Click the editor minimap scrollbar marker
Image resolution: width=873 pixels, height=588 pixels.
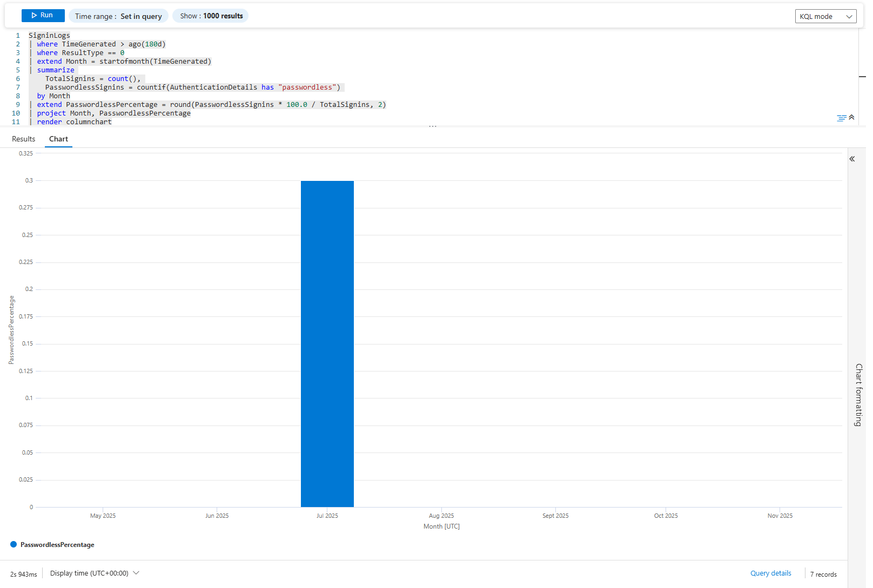click(862, 77)
